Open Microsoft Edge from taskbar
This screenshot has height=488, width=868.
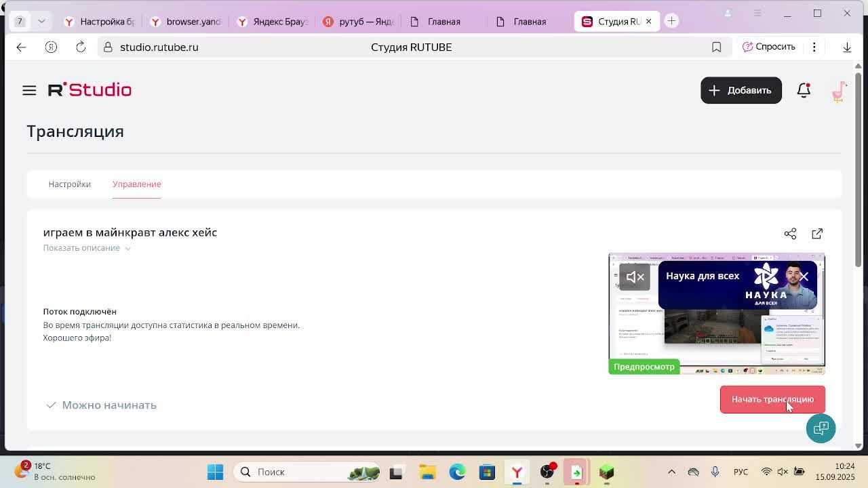click(x=457, y=472)
